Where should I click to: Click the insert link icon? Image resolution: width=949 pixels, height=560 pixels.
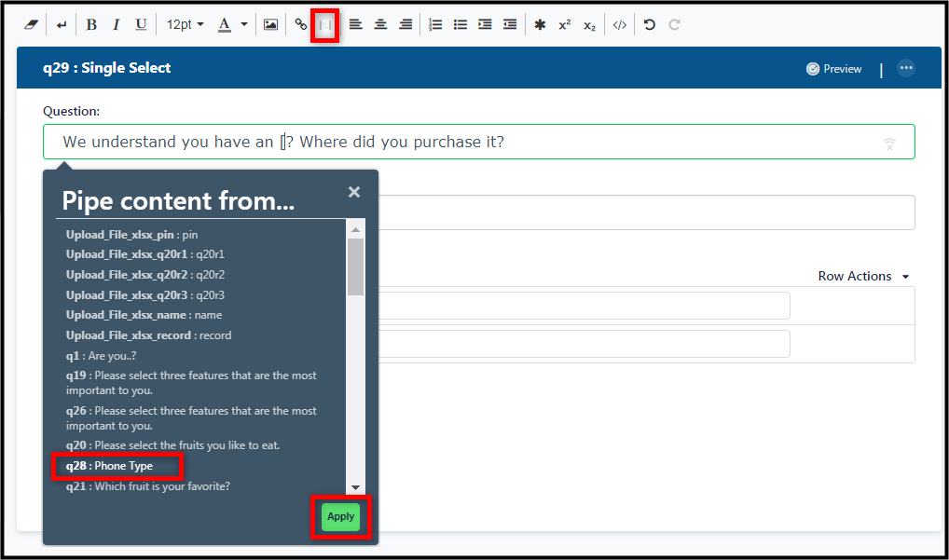[x=301, y=25]
